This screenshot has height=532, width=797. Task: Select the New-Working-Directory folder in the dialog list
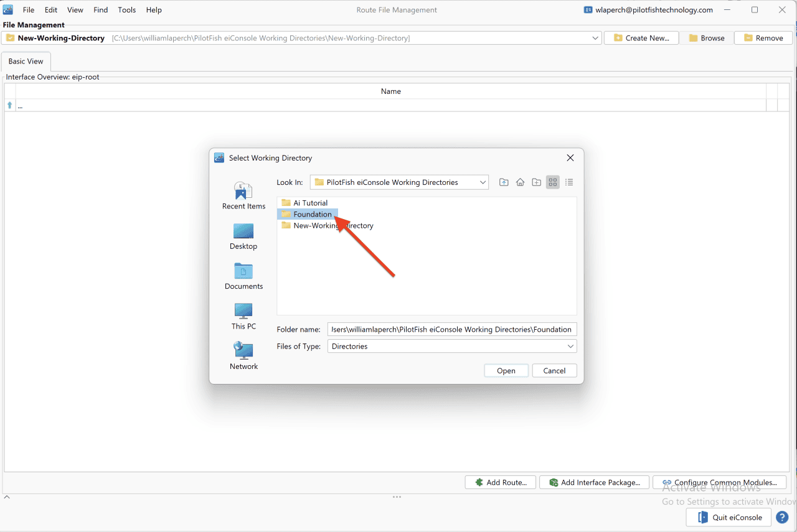pos(327,225)
